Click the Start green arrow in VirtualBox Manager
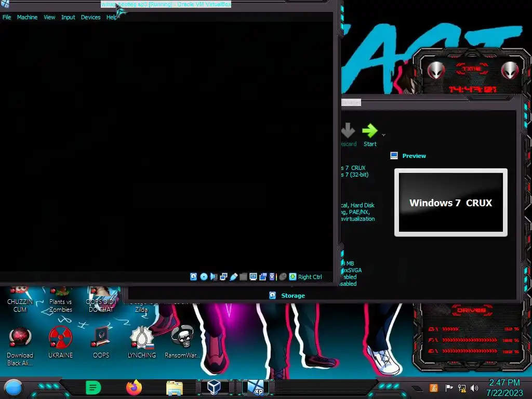The image size is (532, 399). click(x=370, y=135)
